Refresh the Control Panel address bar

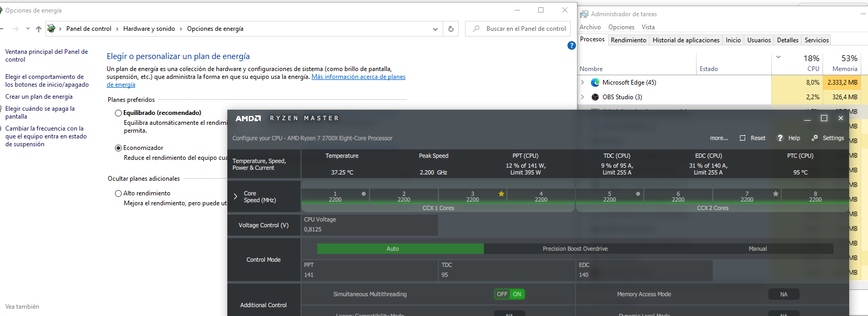[x=451, y=29]
